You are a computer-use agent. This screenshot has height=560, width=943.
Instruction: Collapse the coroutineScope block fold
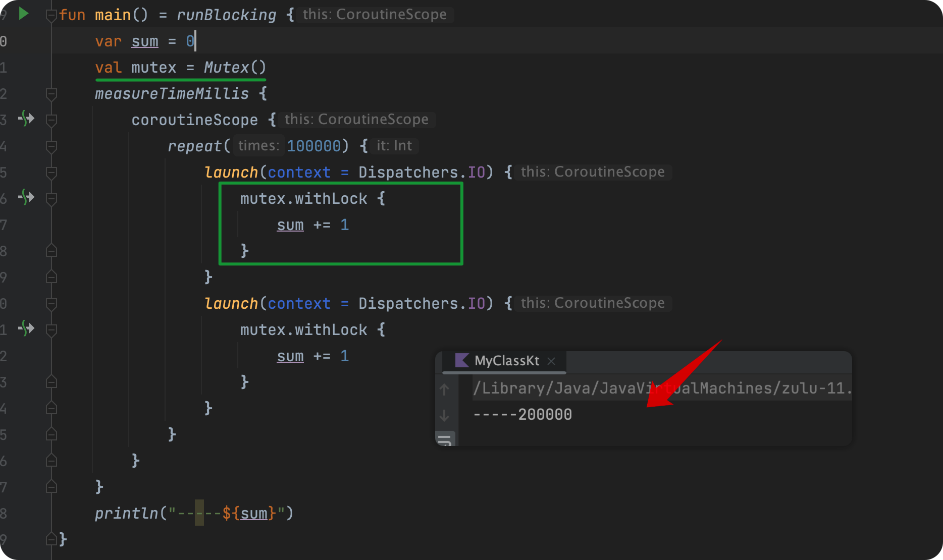51,120
